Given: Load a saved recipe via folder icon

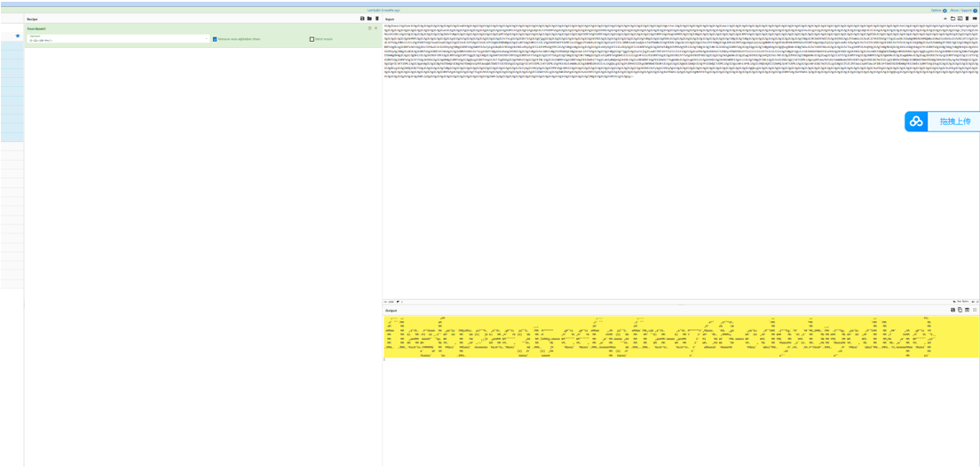Looking at the screenshot, I should [x=369, y=19].
